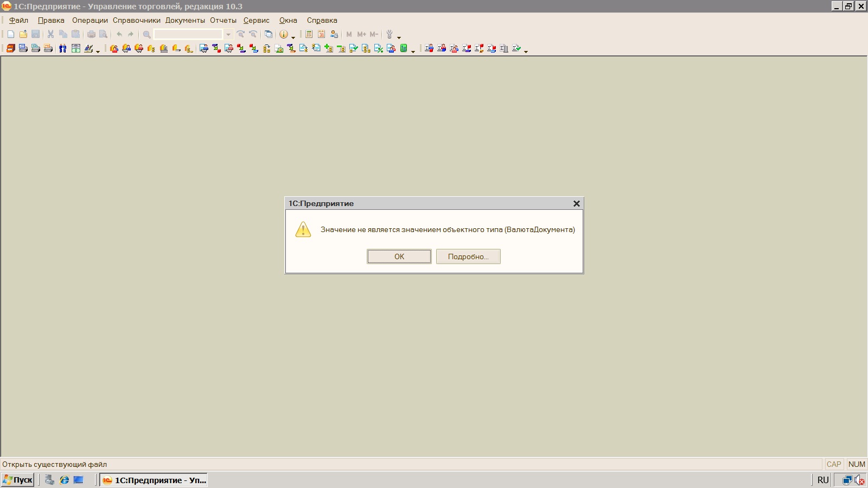This screenshot has height=488, width=868.
Task: Click the green plus coins icon
Action: tap(329, 48)
